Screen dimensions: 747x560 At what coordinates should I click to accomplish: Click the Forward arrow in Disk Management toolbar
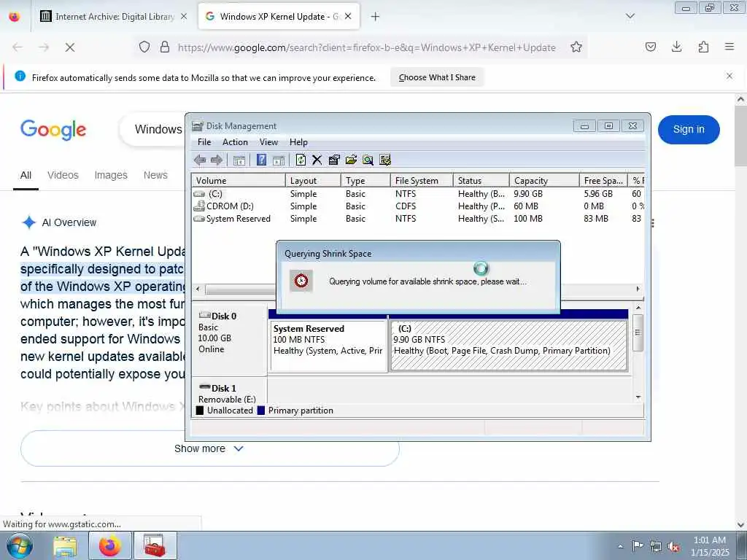pos(217,160)
